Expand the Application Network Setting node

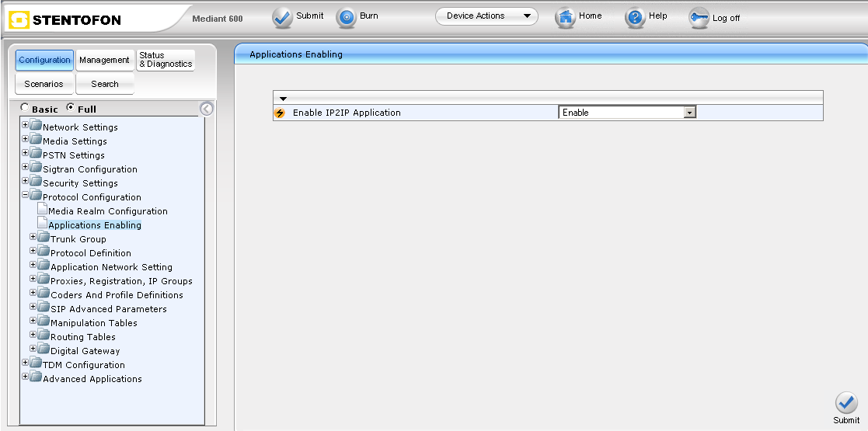coord(33,265)
